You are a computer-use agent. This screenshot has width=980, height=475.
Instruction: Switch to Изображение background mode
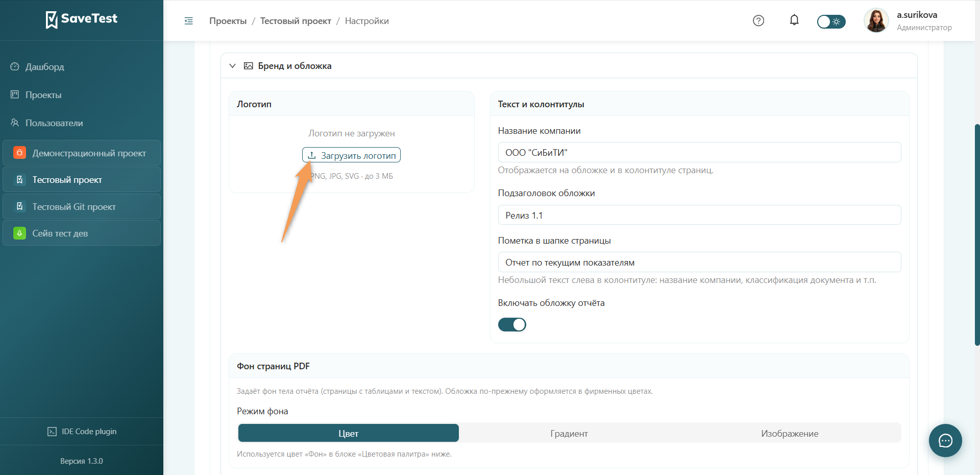790,433
